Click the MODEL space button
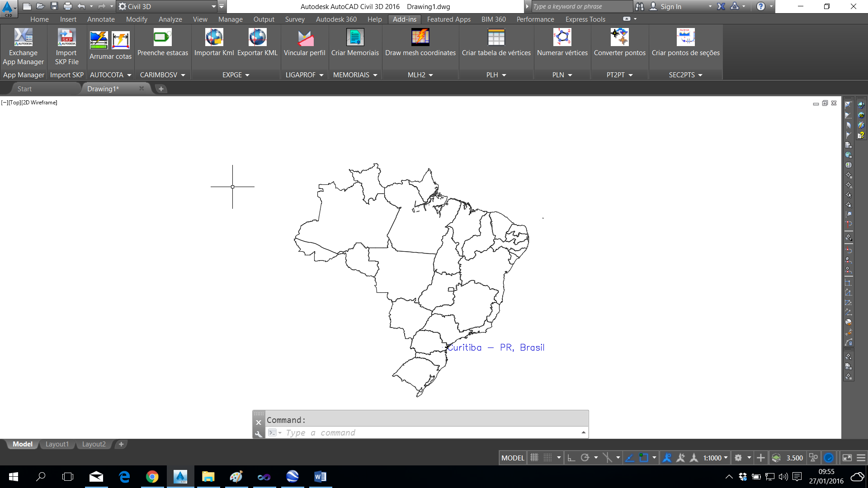Viewport: 868px width, 488px height. tap(513, 458)
